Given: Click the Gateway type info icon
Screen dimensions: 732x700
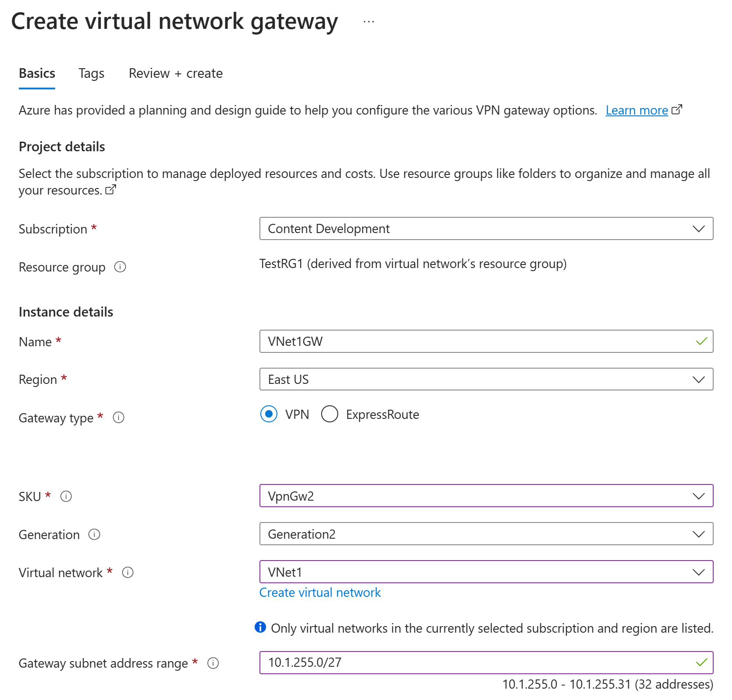Looking at the screenshot, I should (119, 418).
